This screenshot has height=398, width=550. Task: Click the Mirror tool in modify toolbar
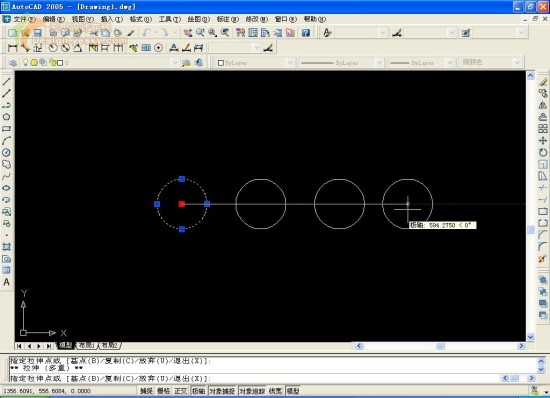click(x=543, y=105)
